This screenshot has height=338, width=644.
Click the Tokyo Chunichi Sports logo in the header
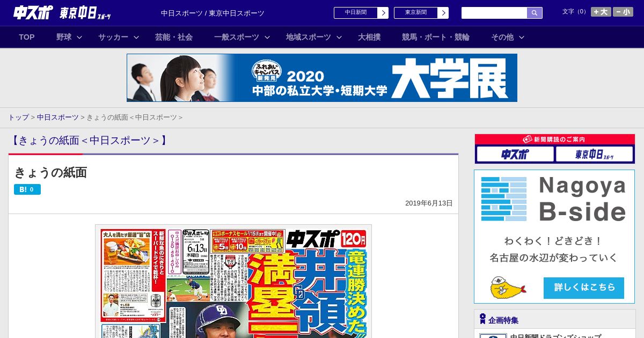click(85, 13)
